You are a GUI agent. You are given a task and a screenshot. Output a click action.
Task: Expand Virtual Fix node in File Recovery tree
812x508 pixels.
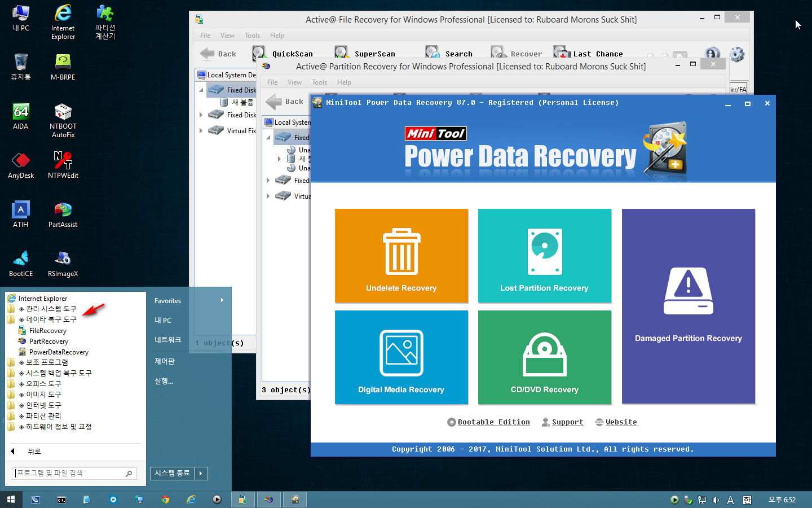pyautogui.click(x=201, y=130)
